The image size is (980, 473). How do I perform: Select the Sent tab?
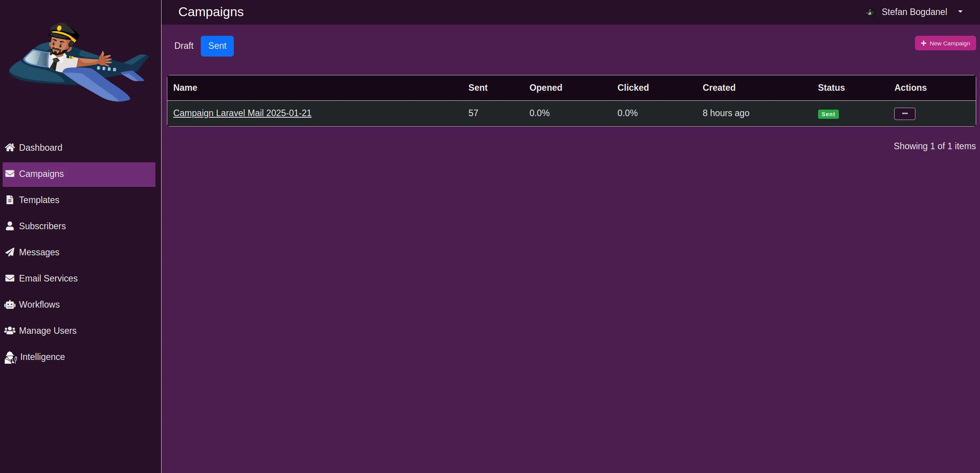(217, 46)
